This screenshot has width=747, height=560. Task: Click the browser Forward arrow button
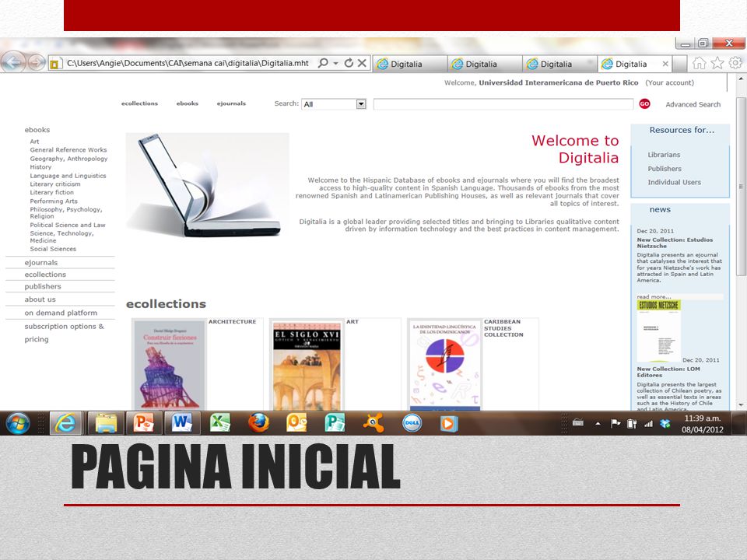tap(37, 62)
